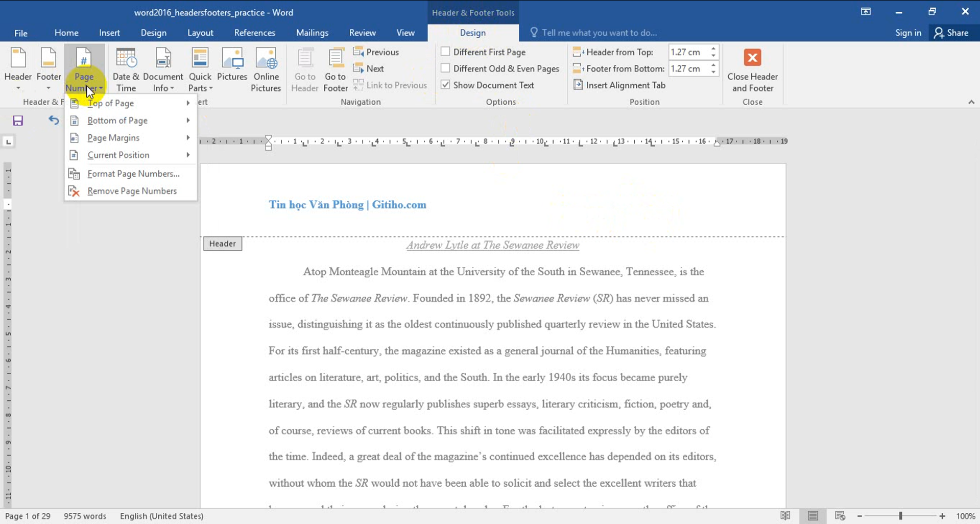Click header text Tin học Văn Phòng
This screenshot has width=980, height=524.
(x=316, y=205)
